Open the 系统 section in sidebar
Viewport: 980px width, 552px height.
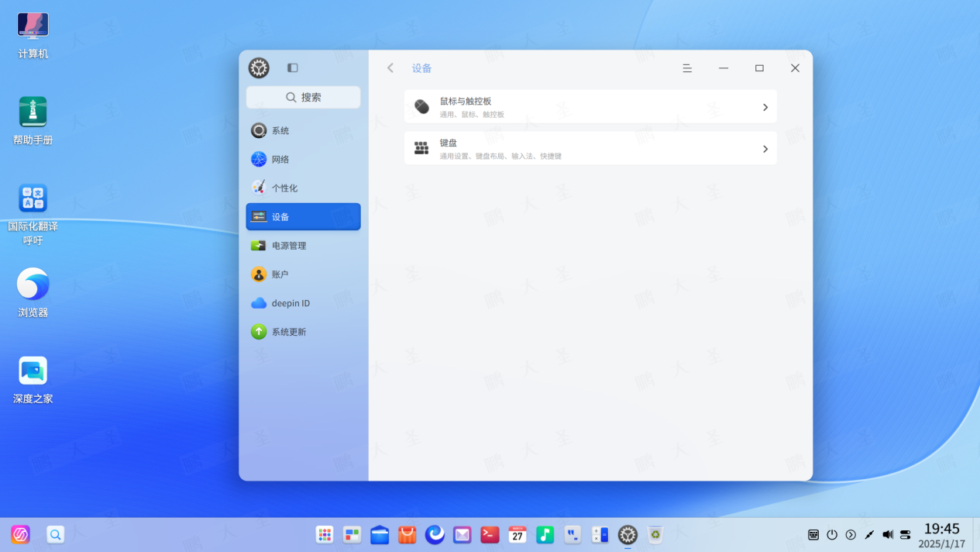tap(303, 130)
